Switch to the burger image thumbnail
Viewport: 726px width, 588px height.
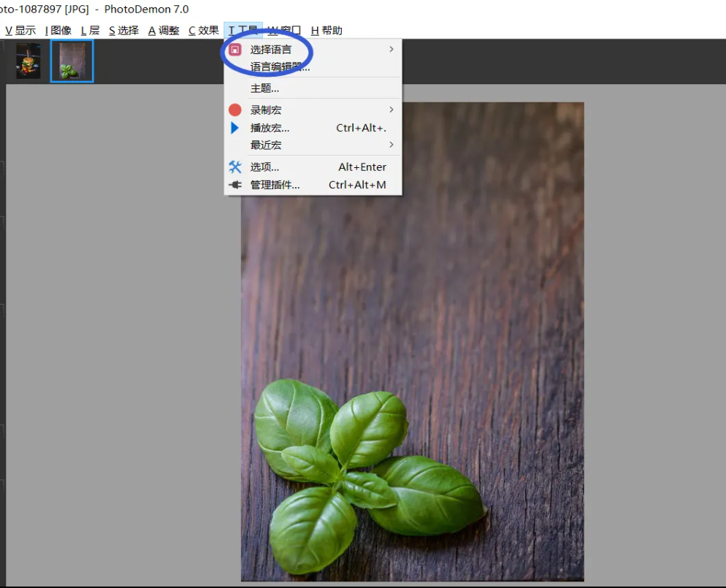click(28, 61)
